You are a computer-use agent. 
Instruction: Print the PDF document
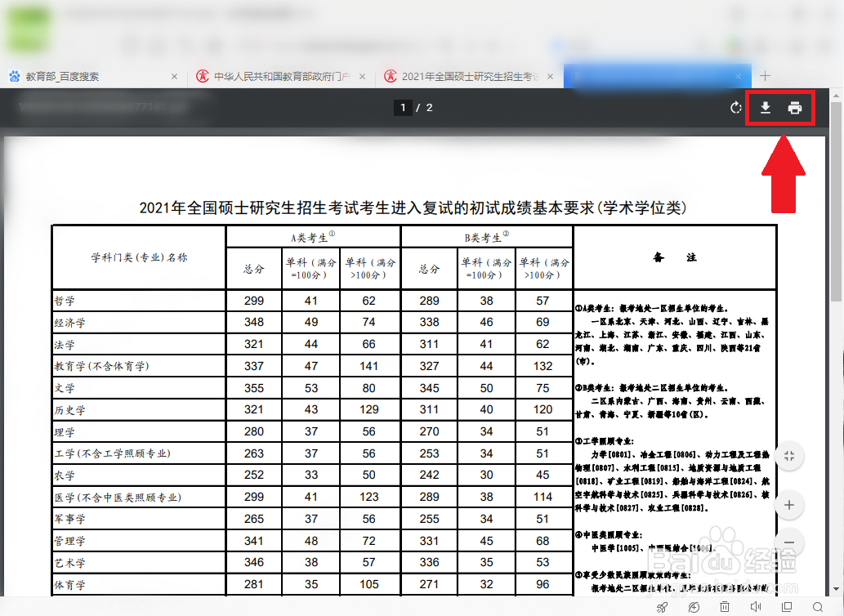(x=797, y=107)
